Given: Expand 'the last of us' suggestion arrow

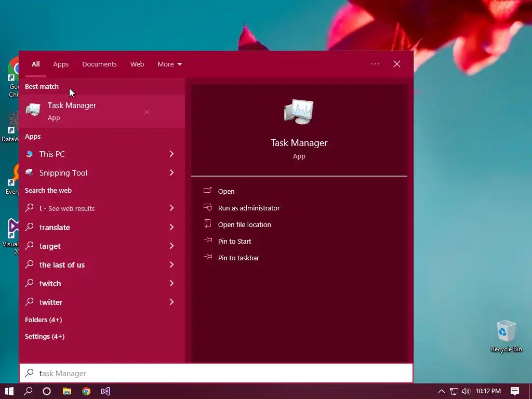Looking at the screenshot, I should pyautogui.click(x=171, y=264).
